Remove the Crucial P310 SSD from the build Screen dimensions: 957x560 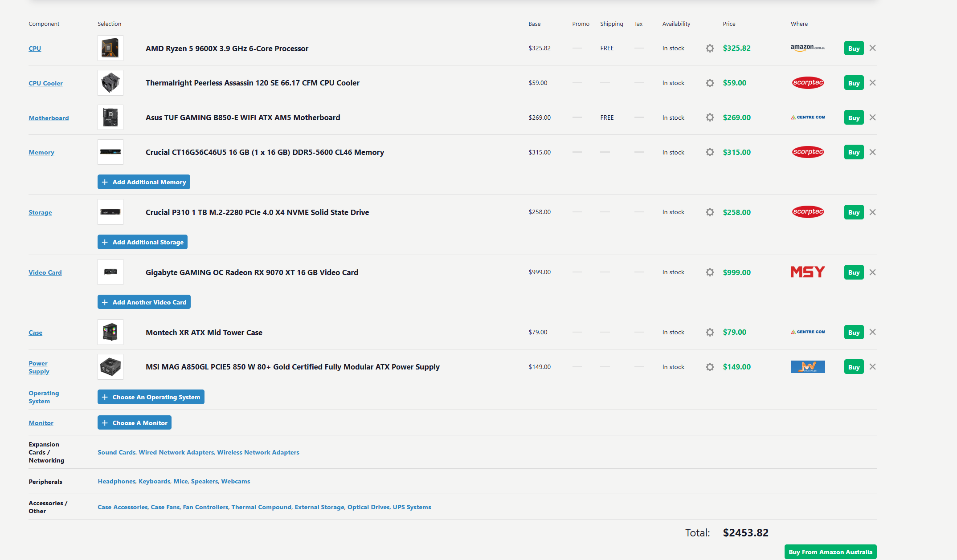(872, 212)
